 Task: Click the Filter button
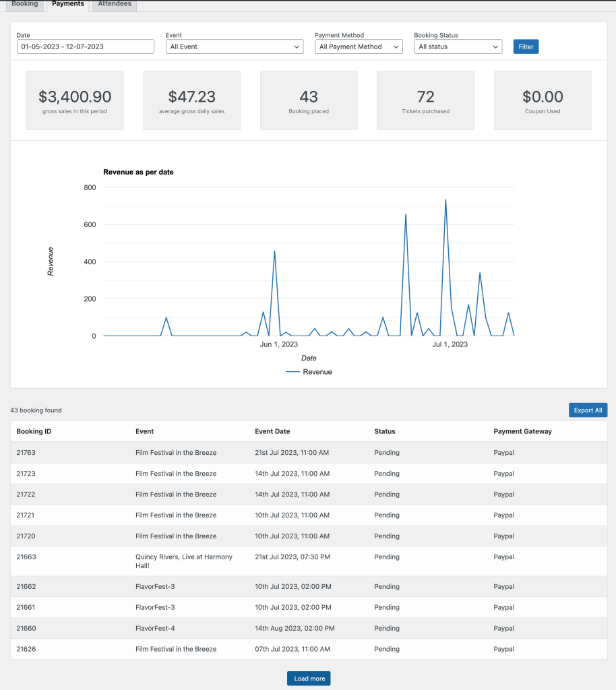tap(526, 46)
